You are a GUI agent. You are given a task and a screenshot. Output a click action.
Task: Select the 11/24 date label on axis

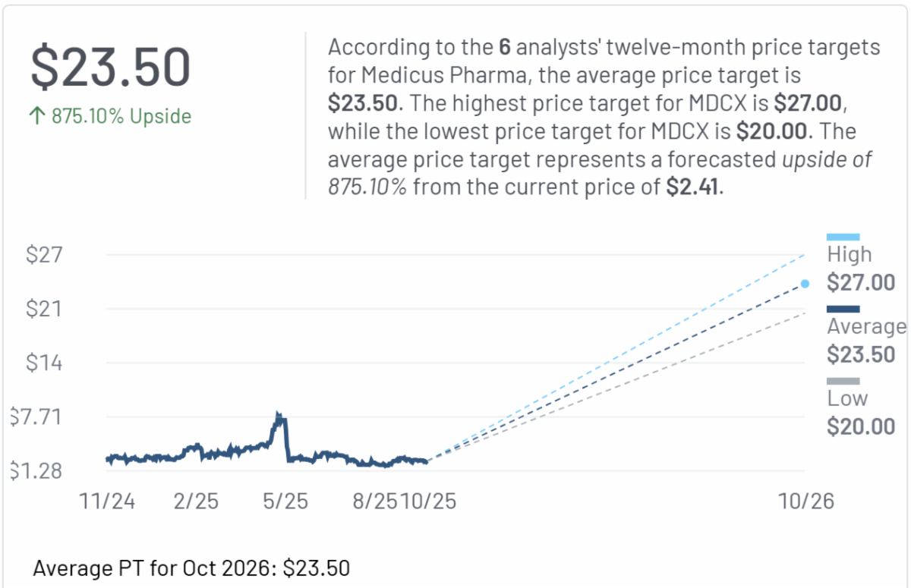click(107, 502)
